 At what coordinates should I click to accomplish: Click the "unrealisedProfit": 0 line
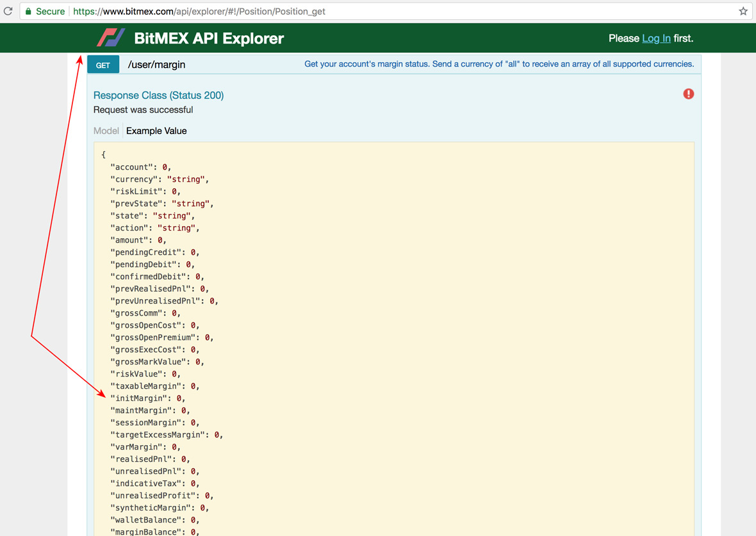pyautogui.click(x=162, y=496)
